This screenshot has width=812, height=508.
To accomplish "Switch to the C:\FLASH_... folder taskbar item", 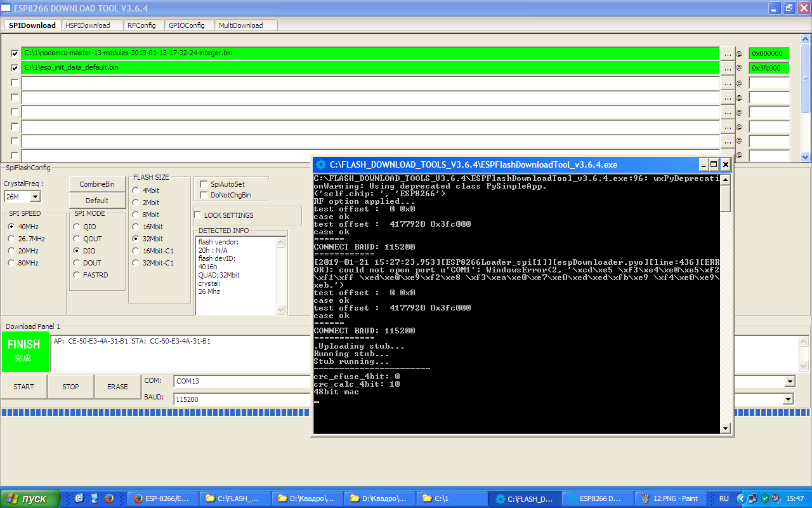I will click(235, 498).
